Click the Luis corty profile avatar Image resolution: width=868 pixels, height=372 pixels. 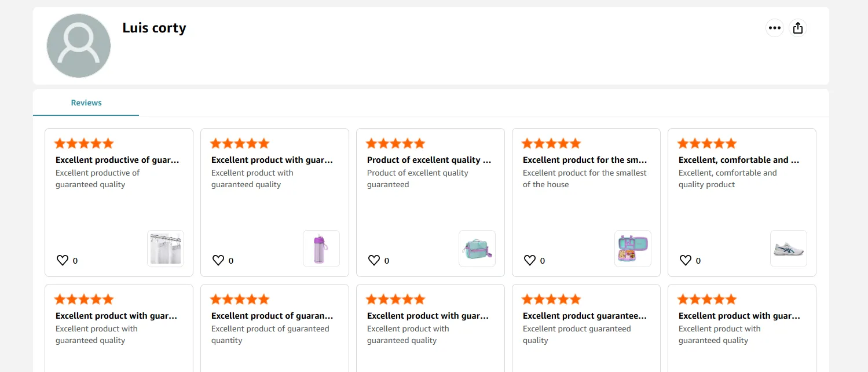(79, 46)
